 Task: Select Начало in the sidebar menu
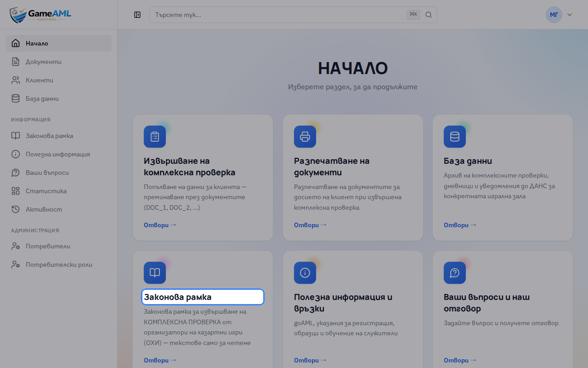59,43
